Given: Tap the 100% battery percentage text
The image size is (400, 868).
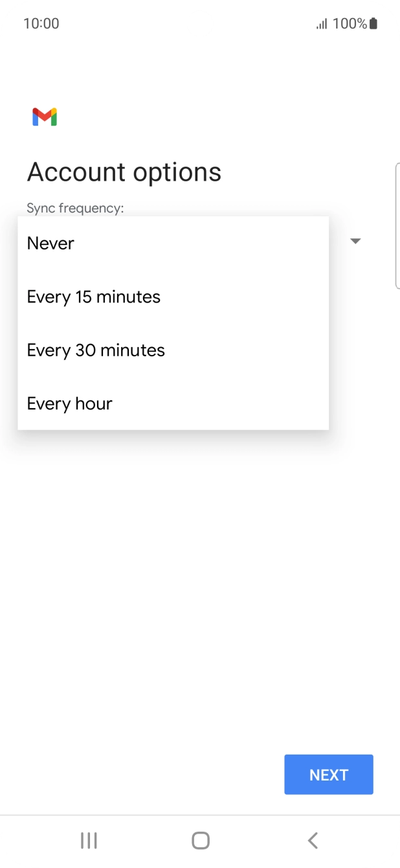Looking at the screenshot, I should (x=350, y=23).
